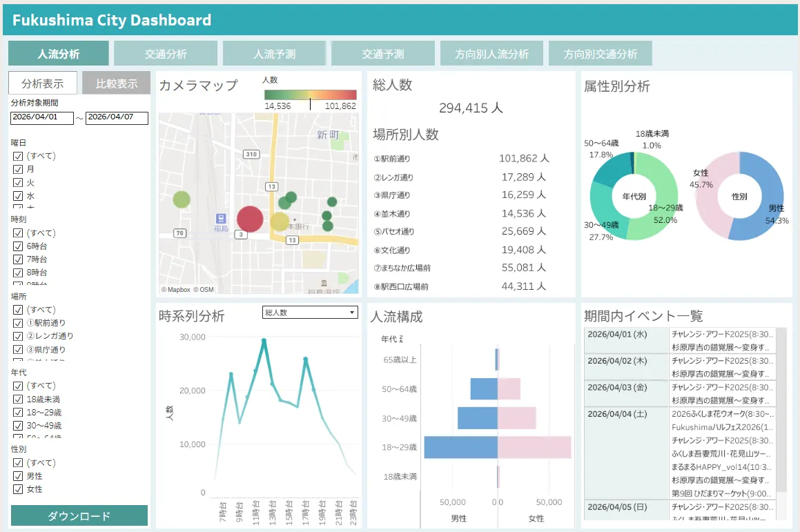The image size is (800, 532).
Task: Toggle the 6時台 time checkbox
Action: (x=18, y=246)
